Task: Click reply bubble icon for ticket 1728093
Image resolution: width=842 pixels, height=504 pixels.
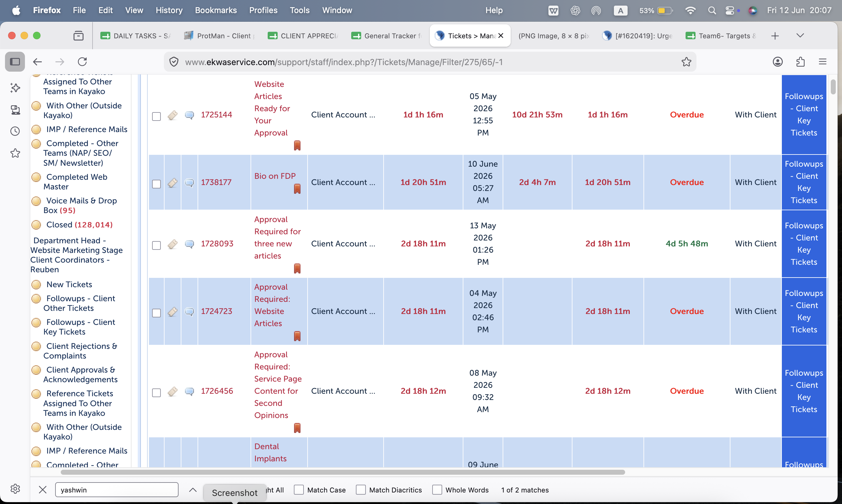Action: point(189,244)
